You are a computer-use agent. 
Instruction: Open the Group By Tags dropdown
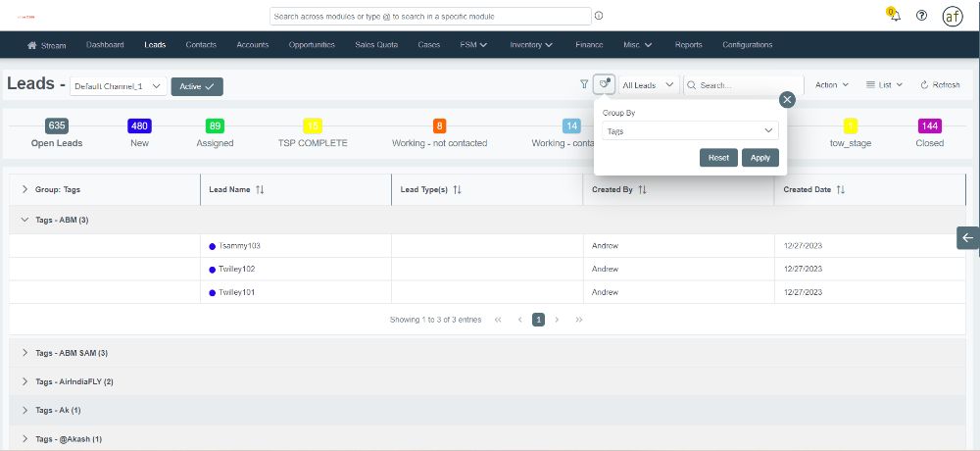(690, 129)
